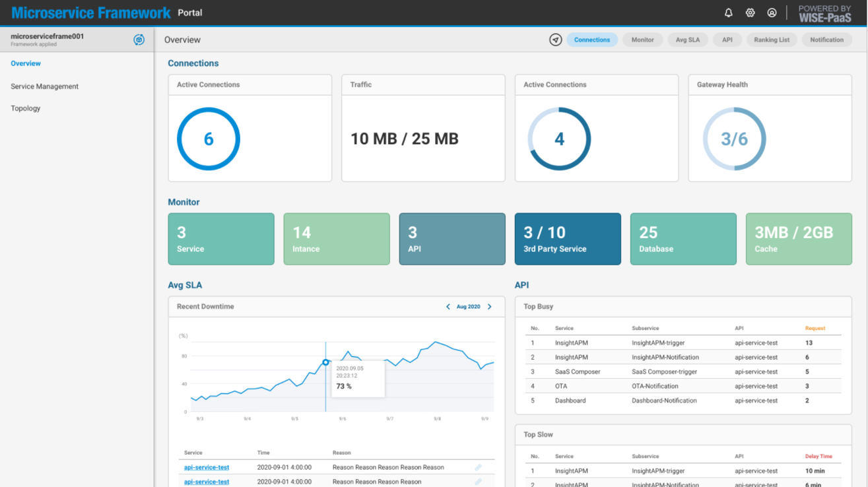868x487 pixels.
Task: Select Overview in the sidebar
Action: click(26, 63)
